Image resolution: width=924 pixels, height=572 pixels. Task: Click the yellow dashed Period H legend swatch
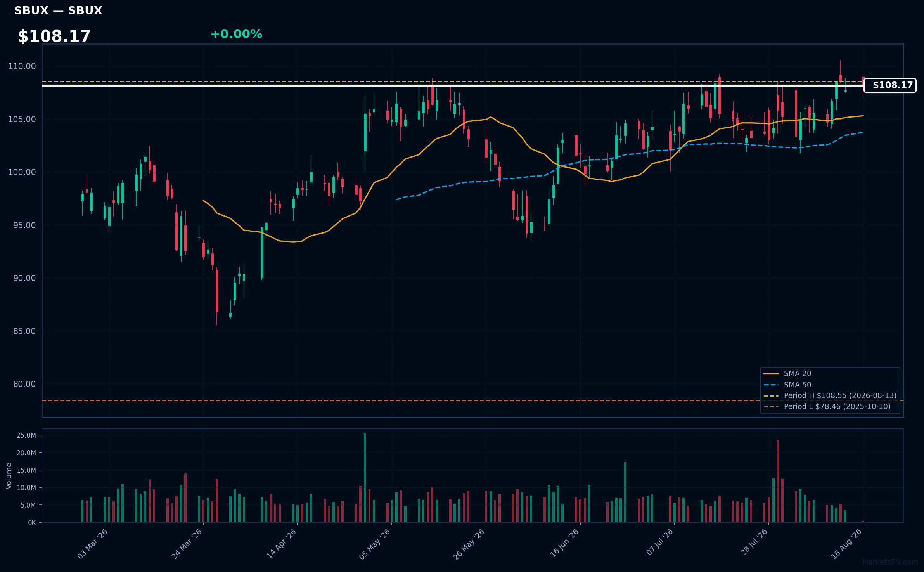(771, 396)
